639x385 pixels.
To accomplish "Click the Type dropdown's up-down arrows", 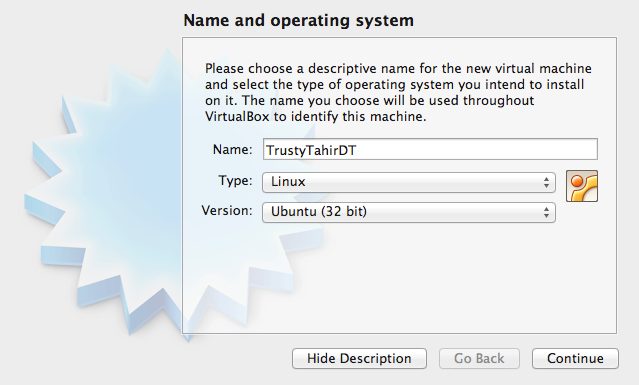I will (x=546, y=182).
